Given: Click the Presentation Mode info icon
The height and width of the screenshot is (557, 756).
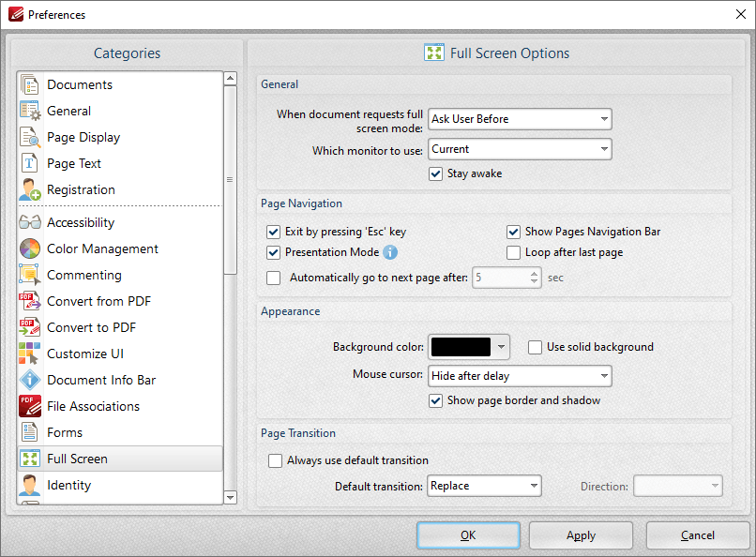Looking at the screenshot, I should point(390,252).
